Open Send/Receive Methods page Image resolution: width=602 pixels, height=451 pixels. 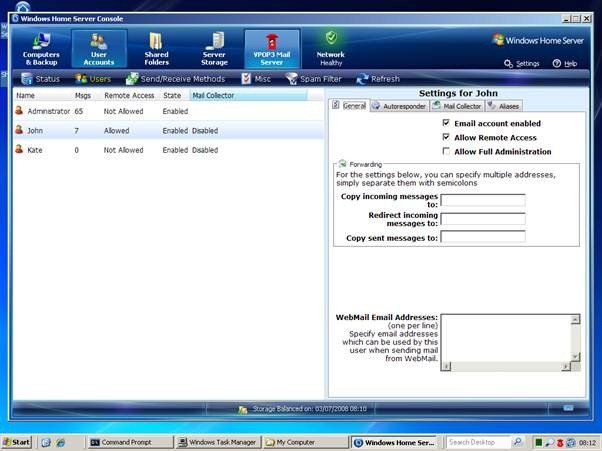tap(175, 79)
